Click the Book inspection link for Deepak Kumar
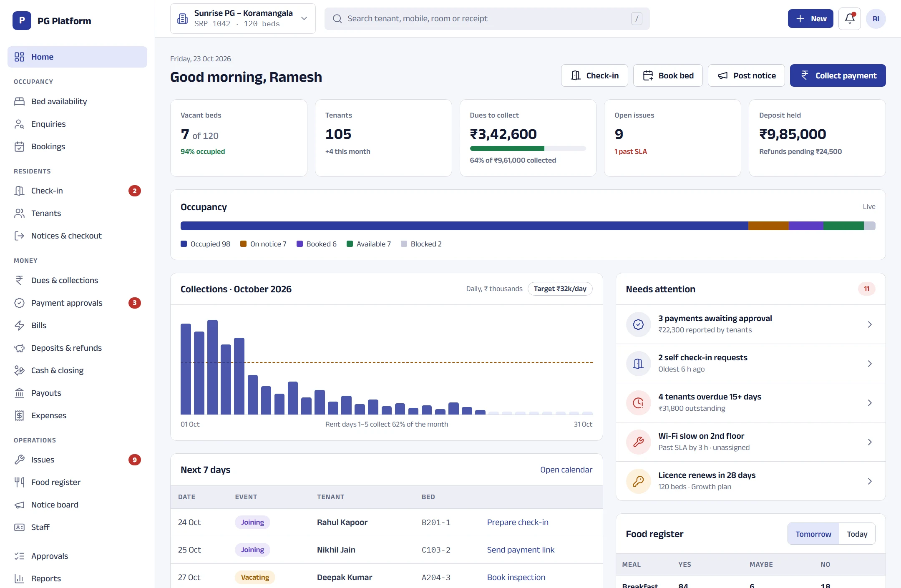The width and height of the screenshot is (901, 588). tap(516, 577)
